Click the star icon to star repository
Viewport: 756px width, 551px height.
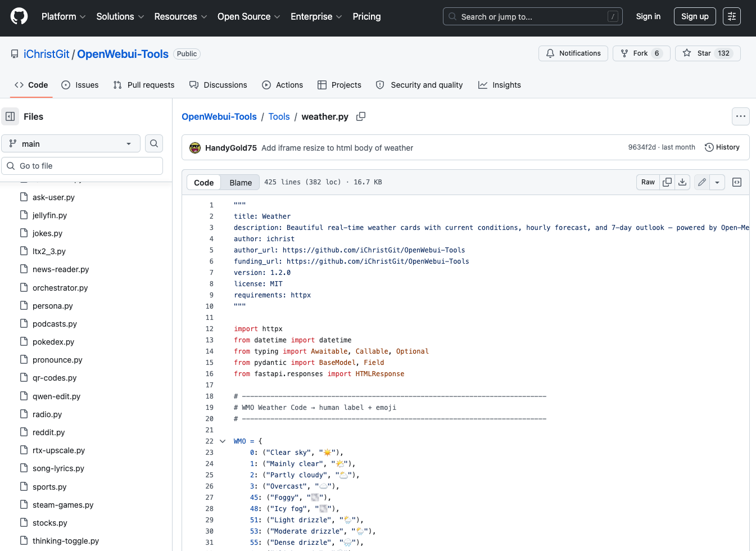click(x=687, y=53)
